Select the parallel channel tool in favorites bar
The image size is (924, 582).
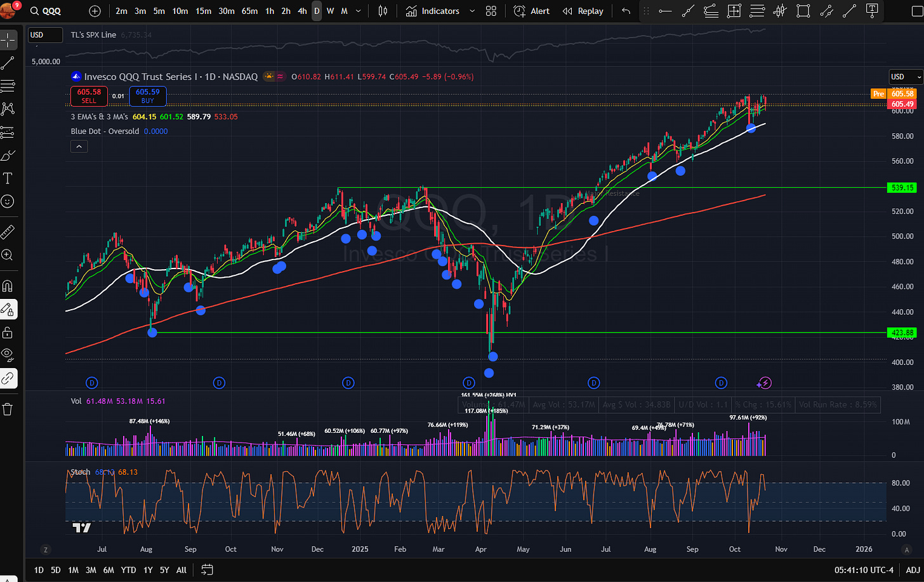point(826,11)
